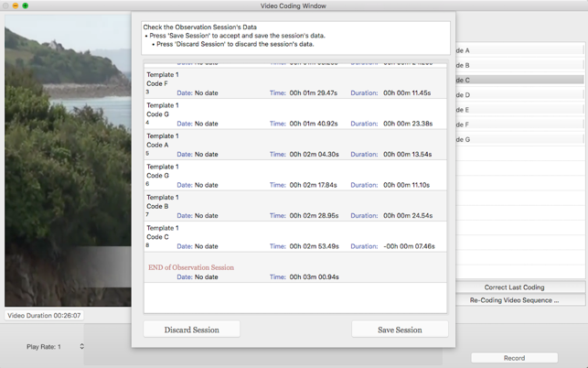588x368 pixels.
Task: Click the Play Rate: 1 label
Action: tap(44, 347)
